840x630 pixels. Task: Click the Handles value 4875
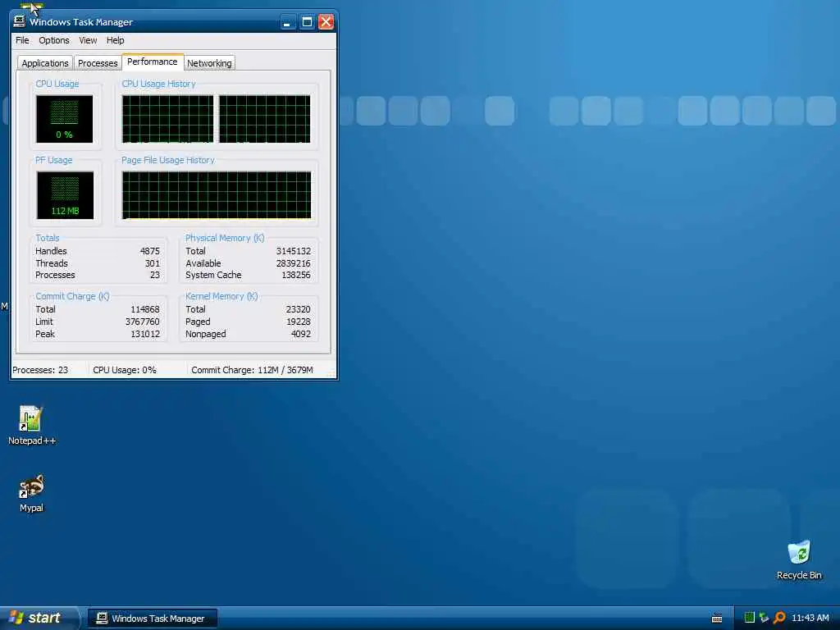[150, 251]
